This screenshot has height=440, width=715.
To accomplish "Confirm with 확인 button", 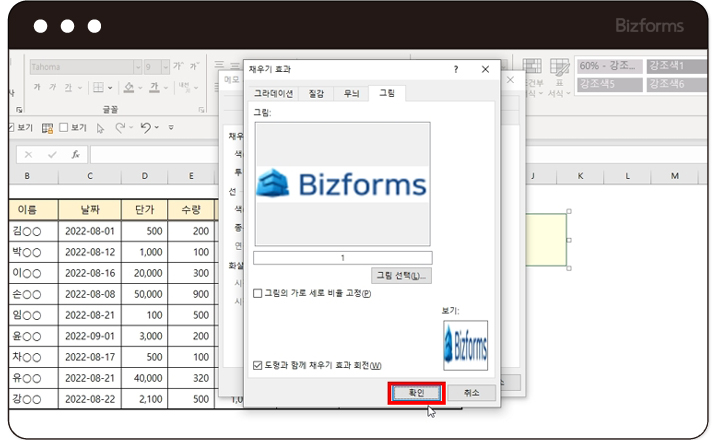I will [x=417, y=393].
